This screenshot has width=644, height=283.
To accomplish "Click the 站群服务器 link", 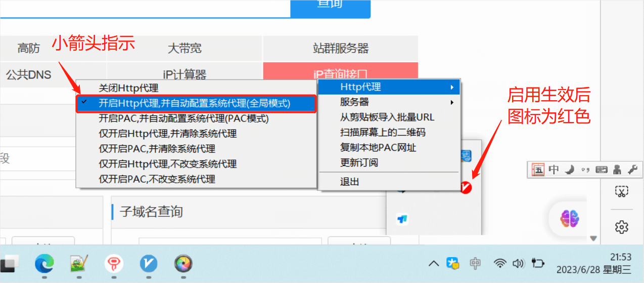I will [x=341, y=48].
